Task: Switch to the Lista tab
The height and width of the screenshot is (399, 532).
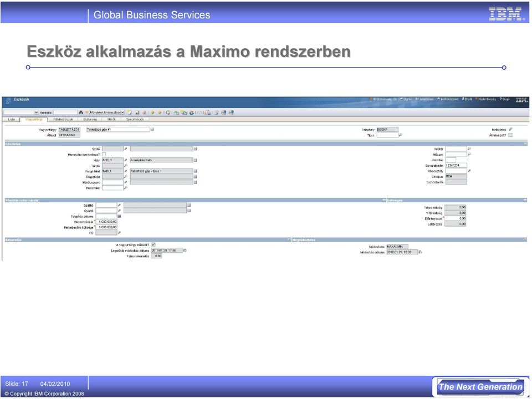Action: point(12,120)
